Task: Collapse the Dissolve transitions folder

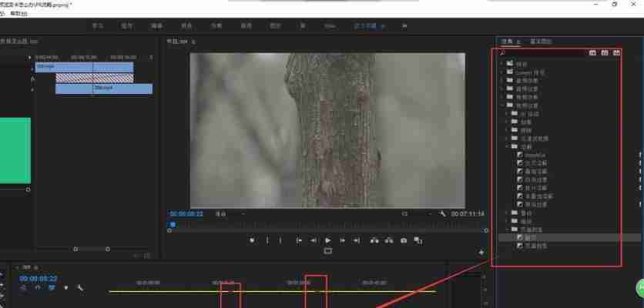Action: pos(507,146)
